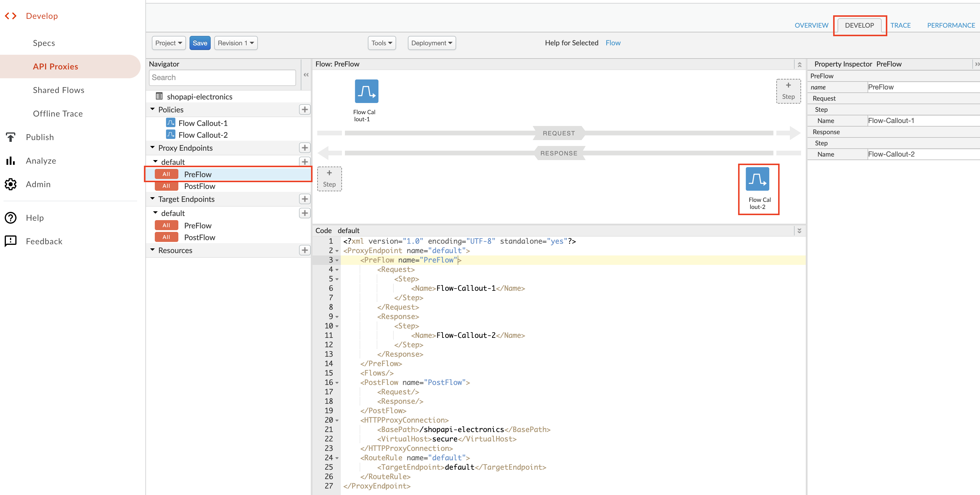Open Shared Flows in the sidebar
This screenshot has width=980, height=495.
59,90
